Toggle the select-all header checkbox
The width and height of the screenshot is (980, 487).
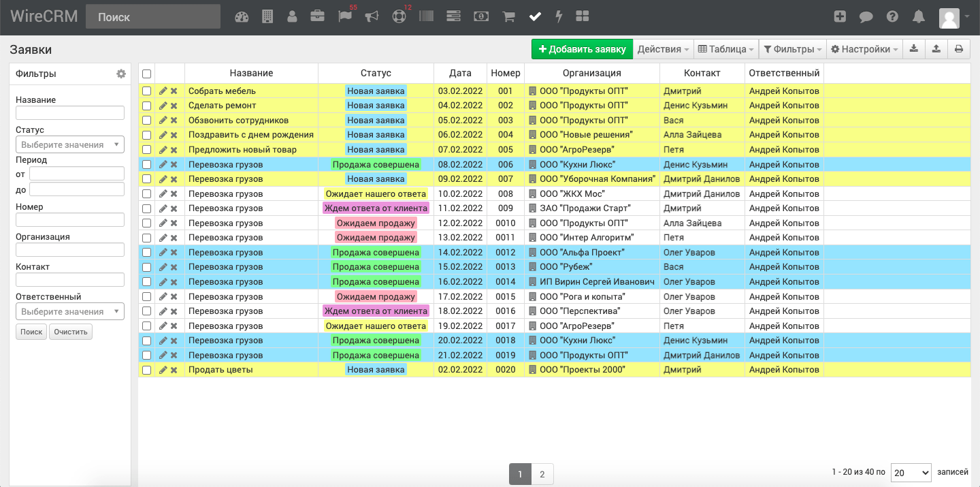pyautogui.click(x=146, y=74)
